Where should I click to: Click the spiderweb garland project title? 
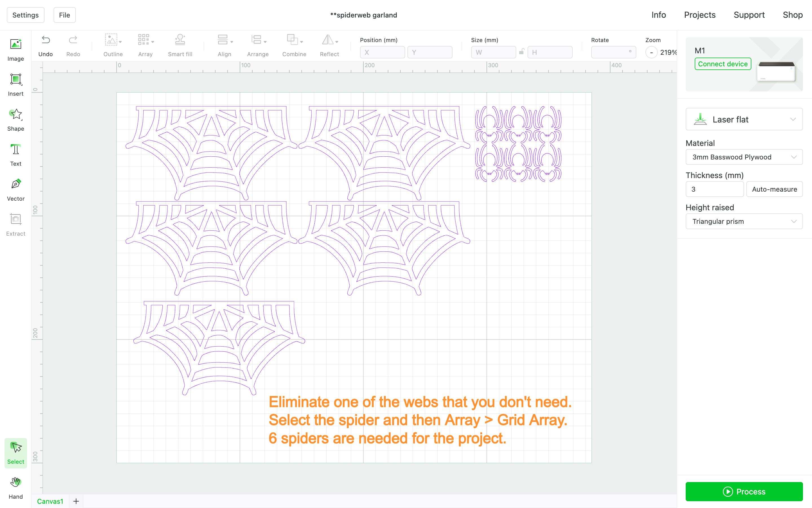point(363,15)
